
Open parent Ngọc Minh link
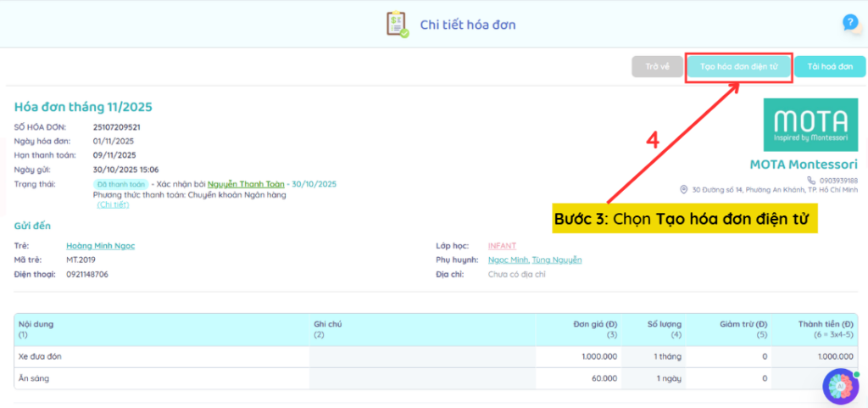pos(508,260)
